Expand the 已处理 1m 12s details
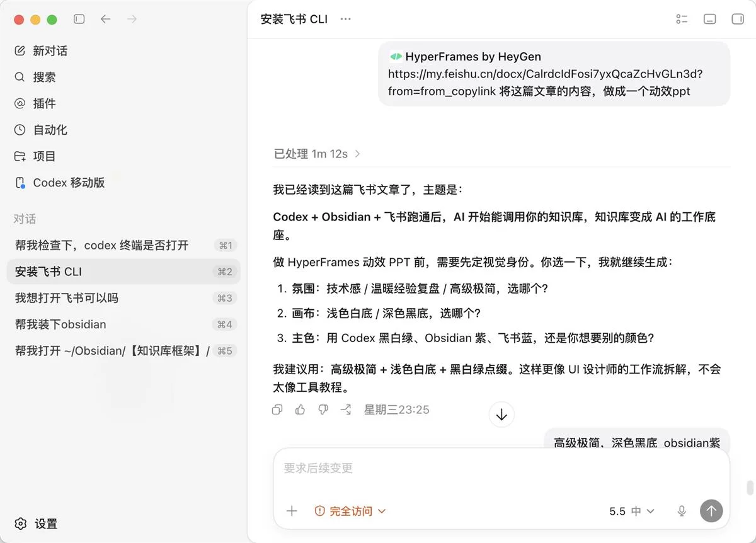Screen dimensions: 756x543 318,154
